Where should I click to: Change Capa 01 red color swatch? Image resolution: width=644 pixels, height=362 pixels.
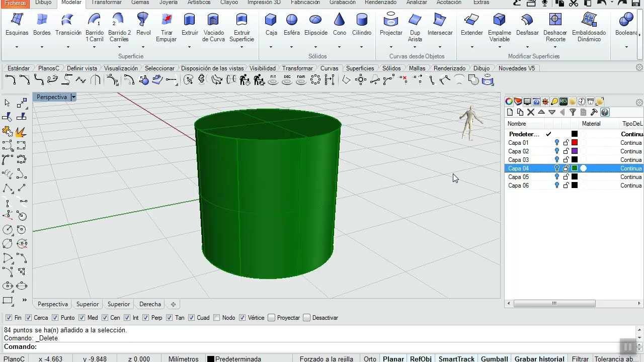coord(575,143)
